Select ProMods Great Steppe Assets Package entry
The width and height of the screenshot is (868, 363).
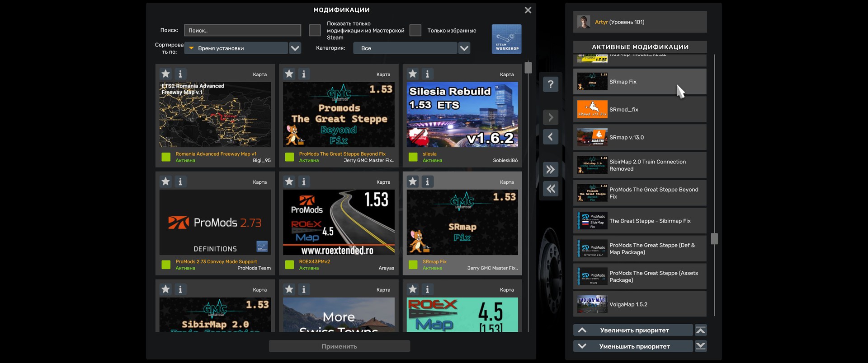640,276
